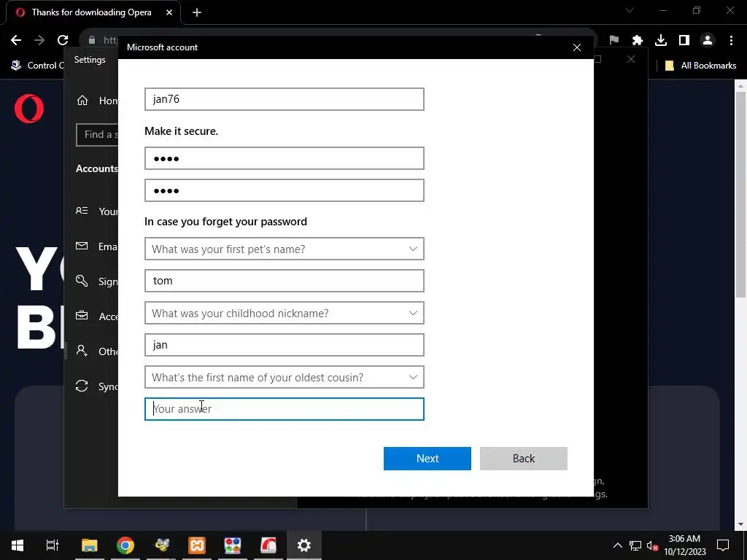747x560 pixels.
Task: Reload the browser page
Action: coord(63,40)
